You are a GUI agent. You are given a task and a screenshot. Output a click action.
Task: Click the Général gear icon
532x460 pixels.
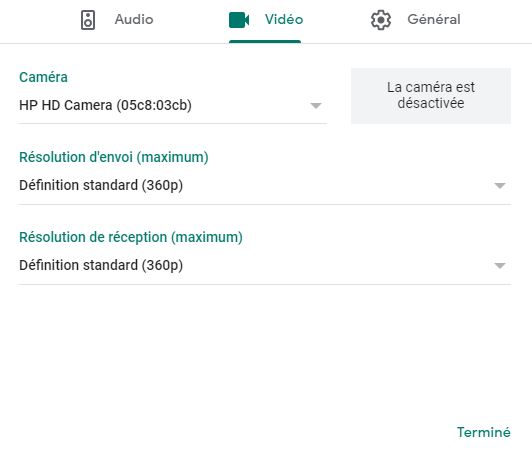(381, 20)
